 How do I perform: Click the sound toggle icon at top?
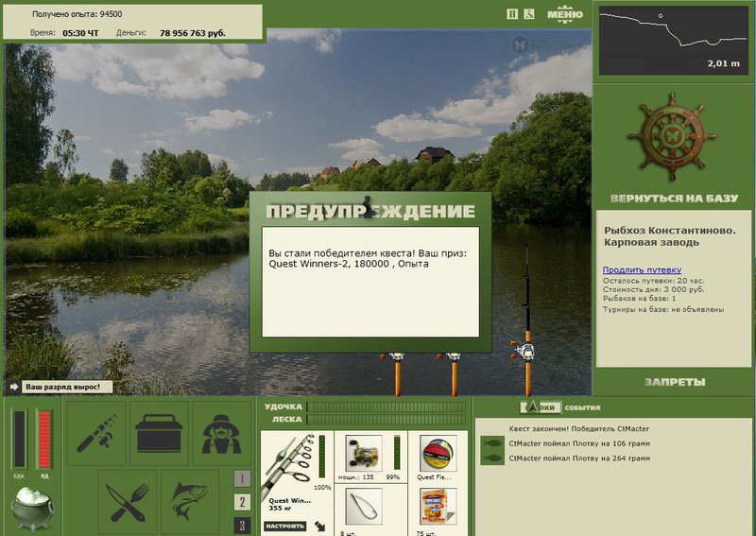[x=529, y=14]
